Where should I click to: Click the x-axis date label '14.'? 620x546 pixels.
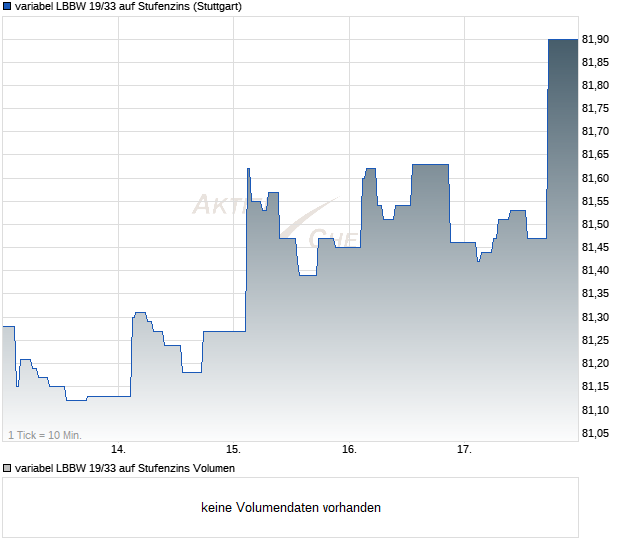tap(118, 449)
